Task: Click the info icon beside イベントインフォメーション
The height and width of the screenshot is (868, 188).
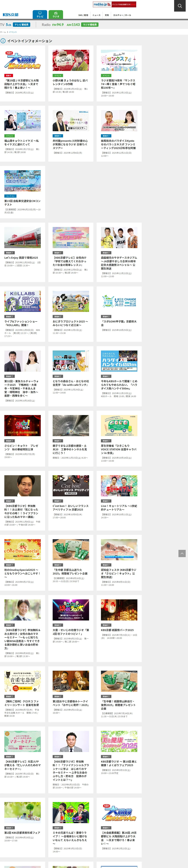Action: [3, 41]
